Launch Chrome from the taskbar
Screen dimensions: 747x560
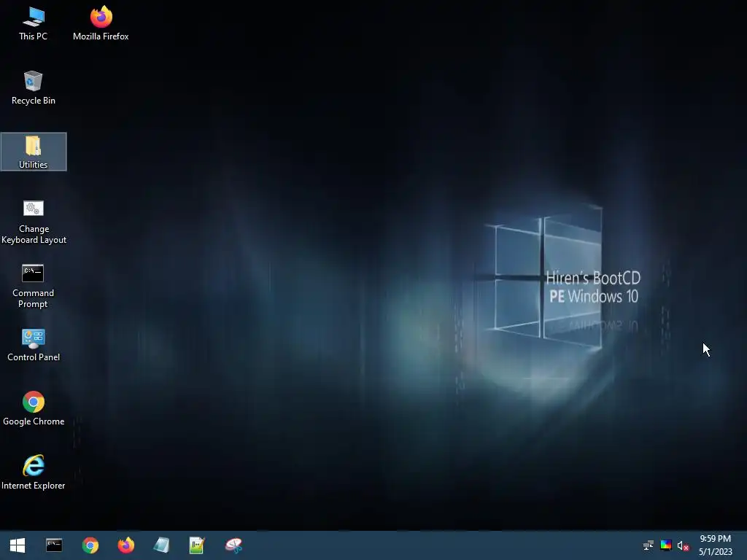(x=90, y=545)
